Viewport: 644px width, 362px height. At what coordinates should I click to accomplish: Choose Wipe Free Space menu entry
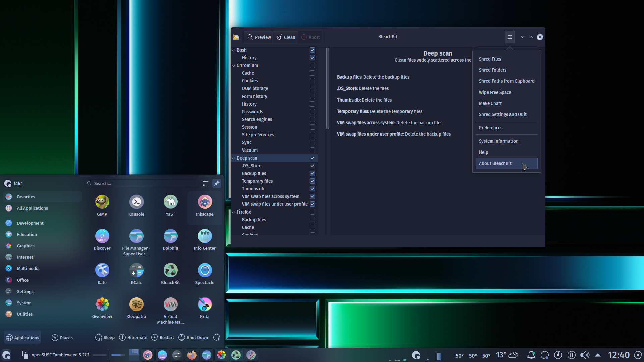coord(506,92)
